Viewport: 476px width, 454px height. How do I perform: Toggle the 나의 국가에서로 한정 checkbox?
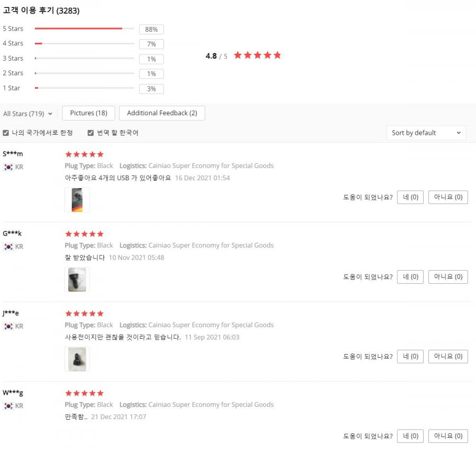pos(5,133)
